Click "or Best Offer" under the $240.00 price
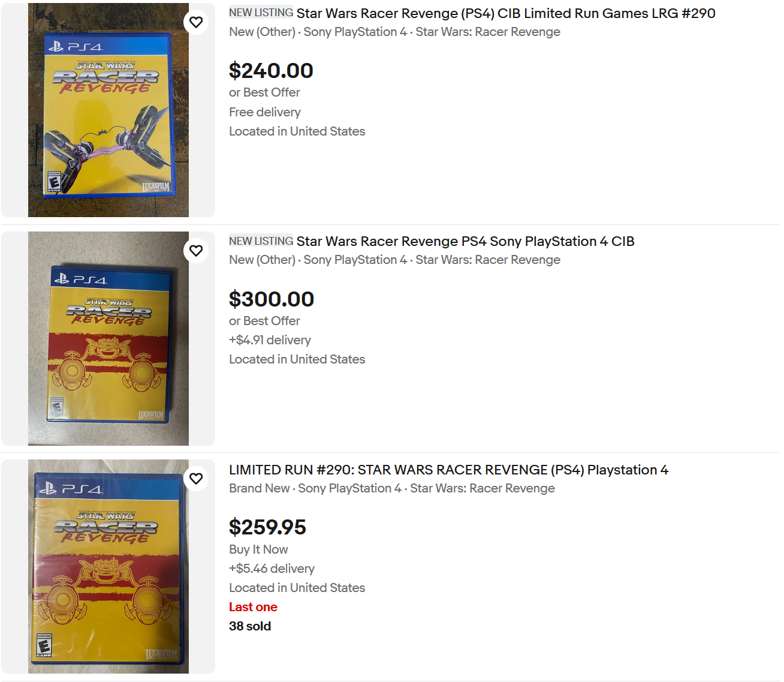 coord(264,92)
